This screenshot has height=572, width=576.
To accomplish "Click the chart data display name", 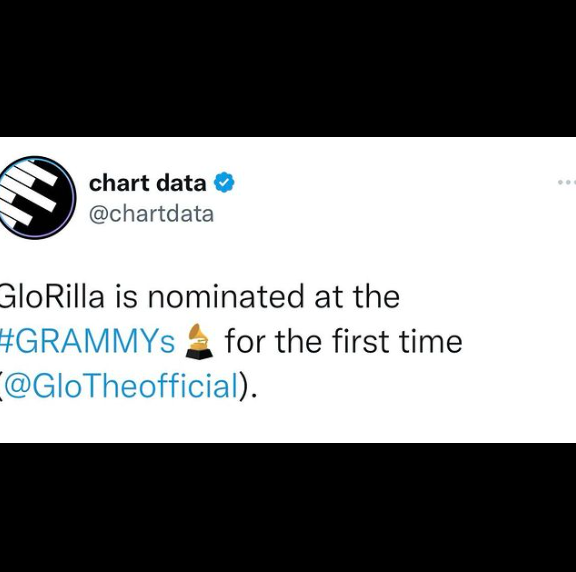I will click(148, 183).
